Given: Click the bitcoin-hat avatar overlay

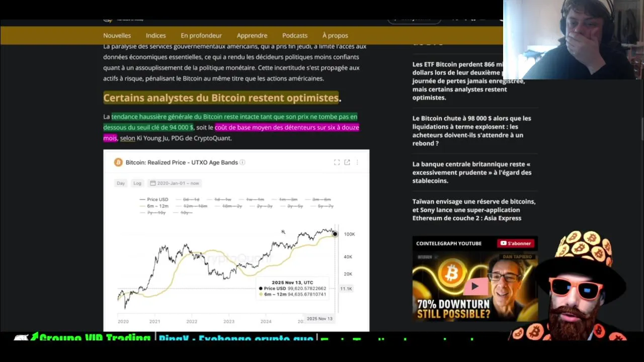Looking at the screenshot, I should coord(579,287).
